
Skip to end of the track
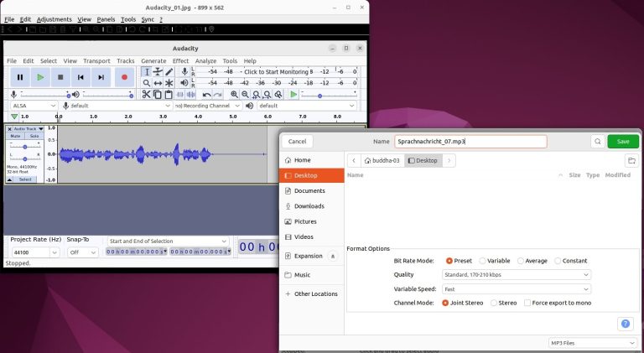click(x=101, y=77)
